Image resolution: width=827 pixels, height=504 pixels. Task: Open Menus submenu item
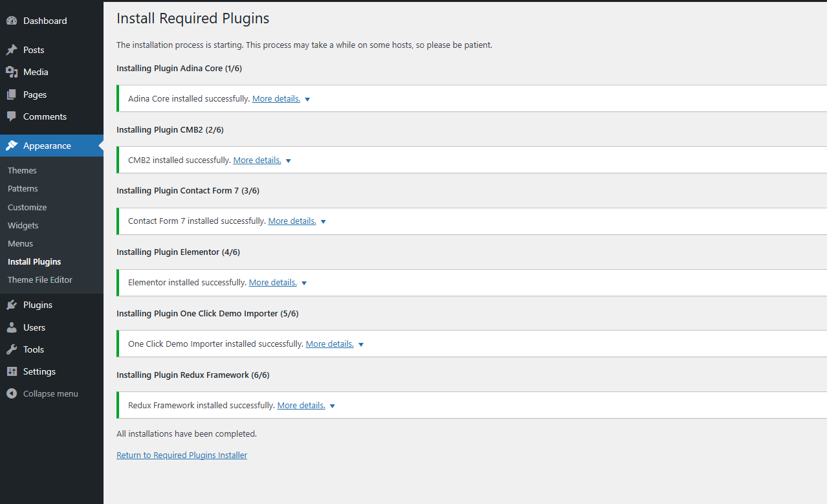coord(20,244)
